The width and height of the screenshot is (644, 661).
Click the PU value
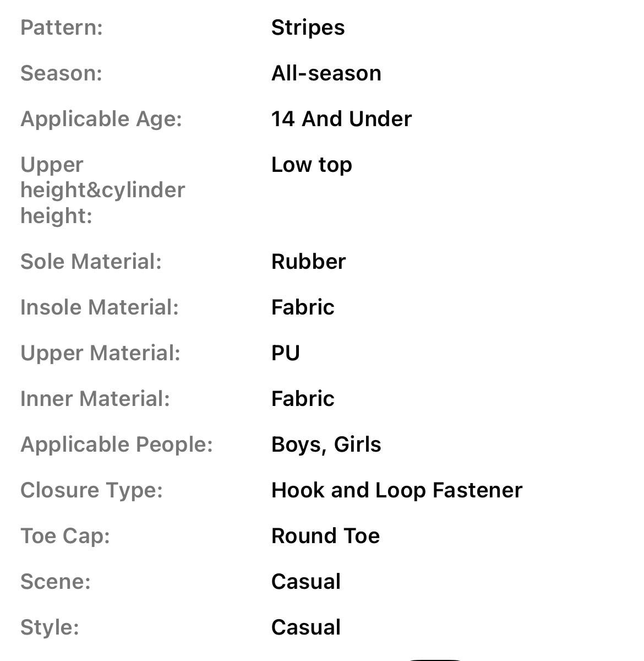pyautogui.click(x=285, y=353)
